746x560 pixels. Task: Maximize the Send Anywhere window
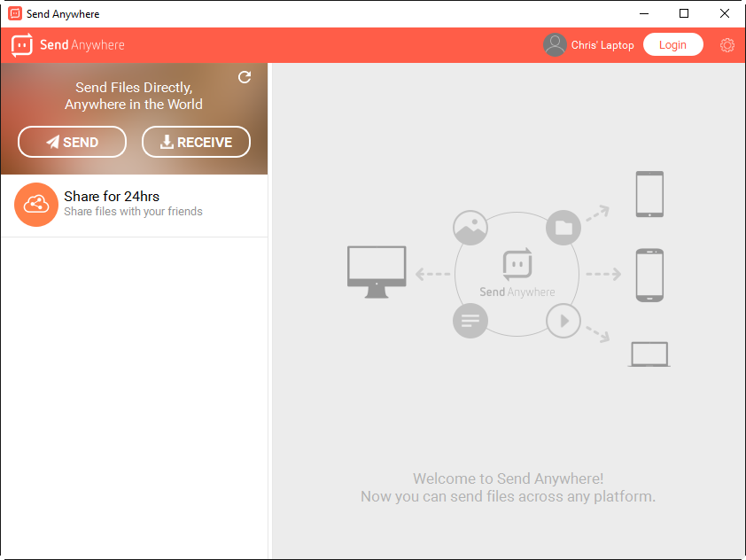coord(684,13)
